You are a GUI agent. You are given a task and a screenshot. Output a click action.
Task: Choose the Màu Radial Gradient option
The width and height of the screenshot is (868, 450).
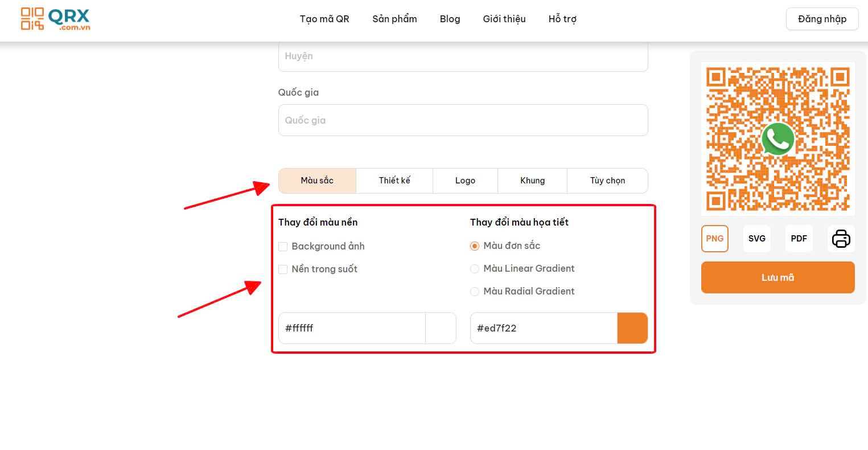tap(475, 292)
